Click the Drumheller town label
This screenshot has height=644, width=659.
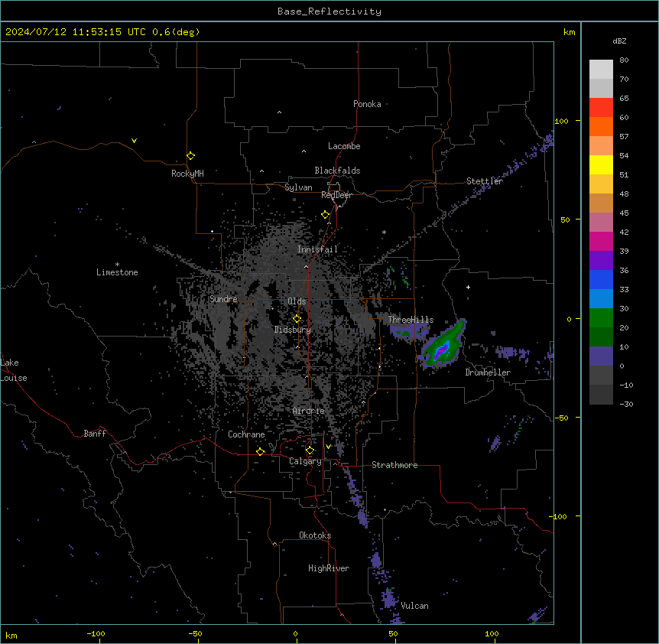488,372
